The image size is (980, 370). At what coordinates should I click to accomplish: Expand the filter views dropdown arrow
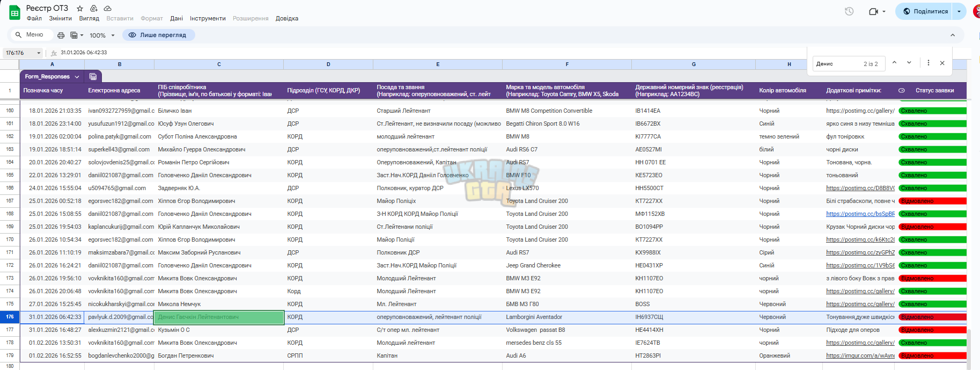click(82, 35)
